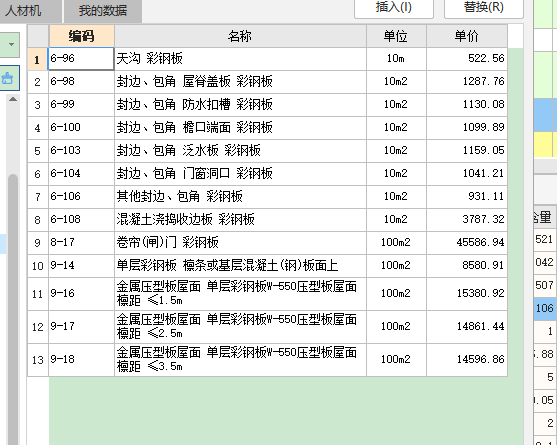
Task: Select row 封边、包角 防水扣槽 彩钢板
Action: [240, 105]
